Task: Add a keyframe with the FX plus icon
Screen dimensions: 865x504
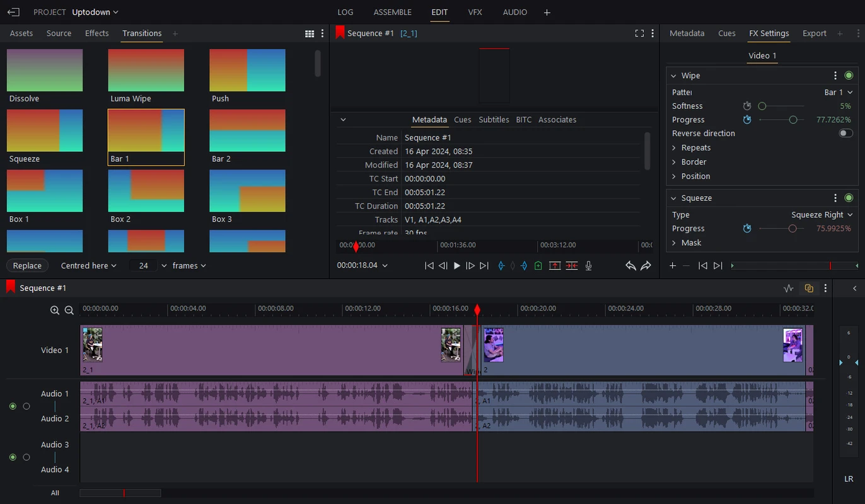Action: (673, 266)
